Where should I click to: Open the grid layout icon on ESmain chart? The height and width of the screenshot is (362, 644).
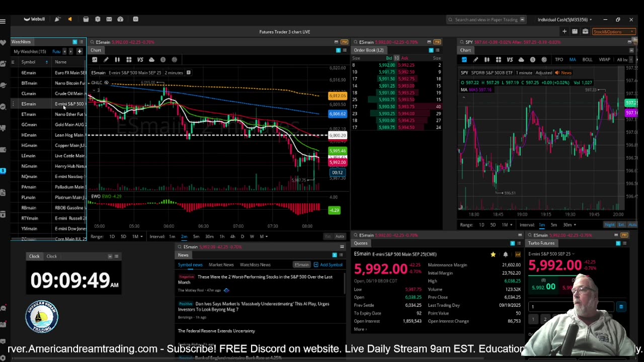pos(129,60)
